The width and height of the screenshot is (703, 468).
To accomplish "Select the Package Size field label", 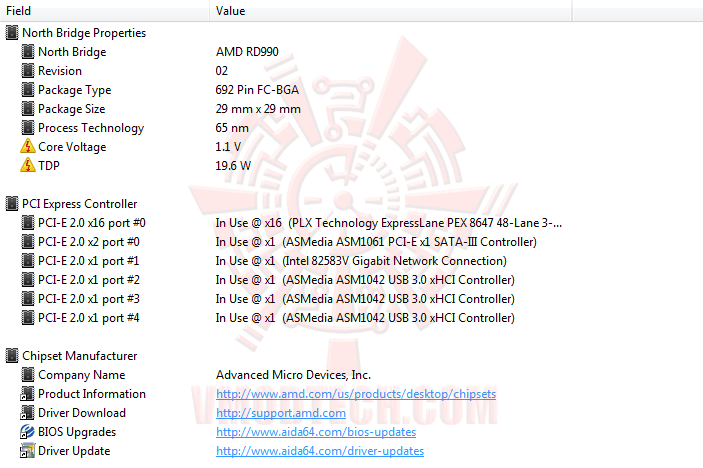I will [71, 108].
